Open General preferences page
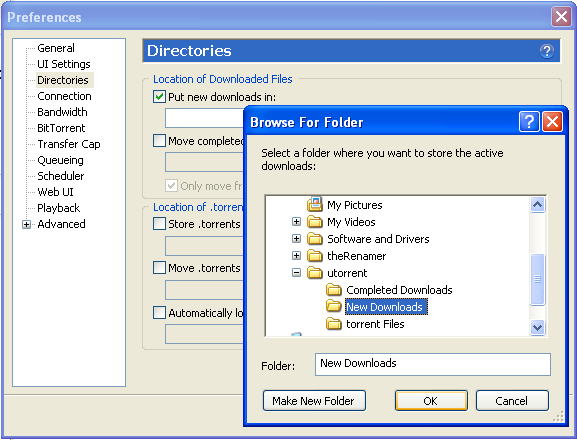This screenshot has height=440, width=577. (x=56, y=48)
